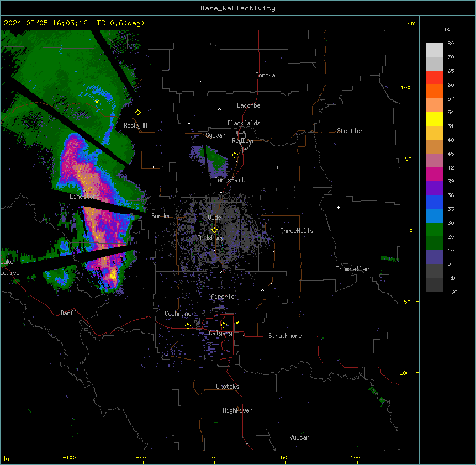
Task: Click the km unit label at bottom left
Action: (8, 458)
